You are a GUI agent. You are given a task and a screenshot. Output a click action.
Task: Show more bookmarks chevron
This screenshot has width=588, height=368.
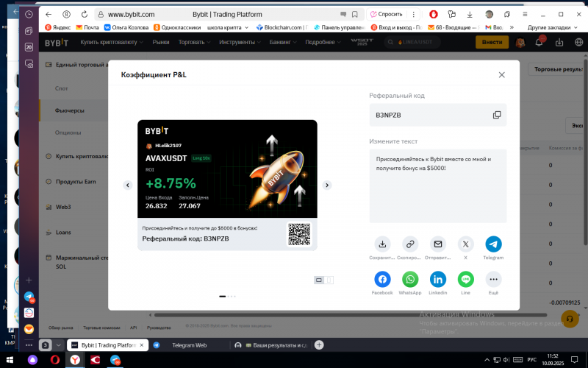pyautogui.click(x=512, y=27)
